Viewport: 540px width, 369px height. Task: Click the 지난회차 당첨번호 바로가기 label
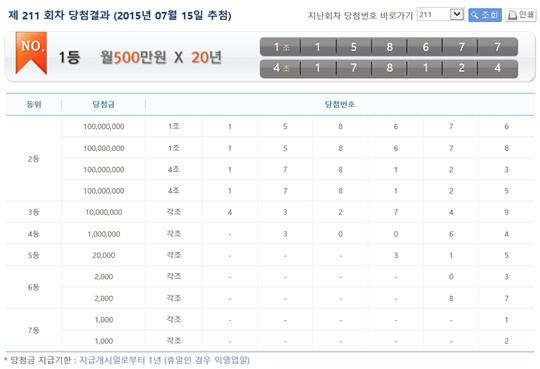pyautogui.click(x=360, y=16)
